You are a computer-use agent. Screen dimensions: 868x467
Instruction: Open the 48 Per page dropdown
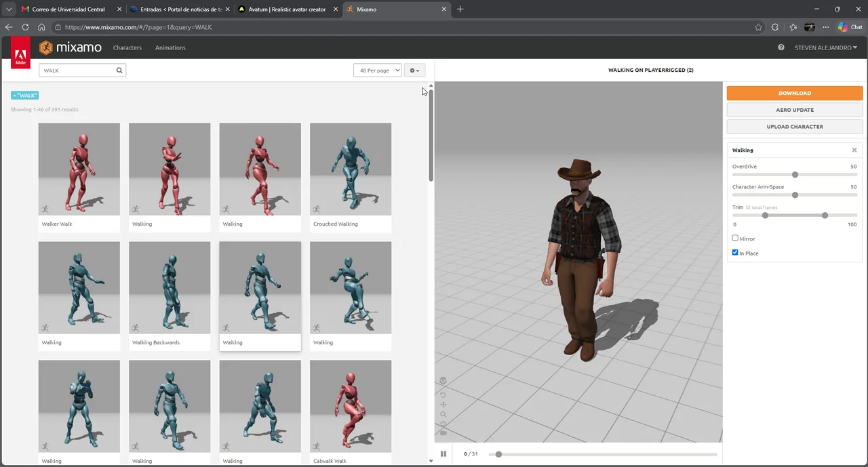point(378,70)
